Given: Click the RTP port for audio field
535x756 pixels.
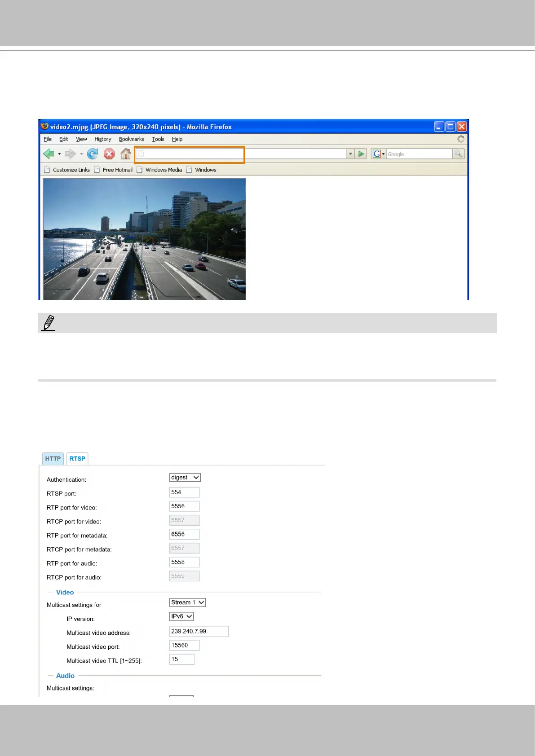Looking at the screenshot, I should pyautogui.click(x=184, y=562).
